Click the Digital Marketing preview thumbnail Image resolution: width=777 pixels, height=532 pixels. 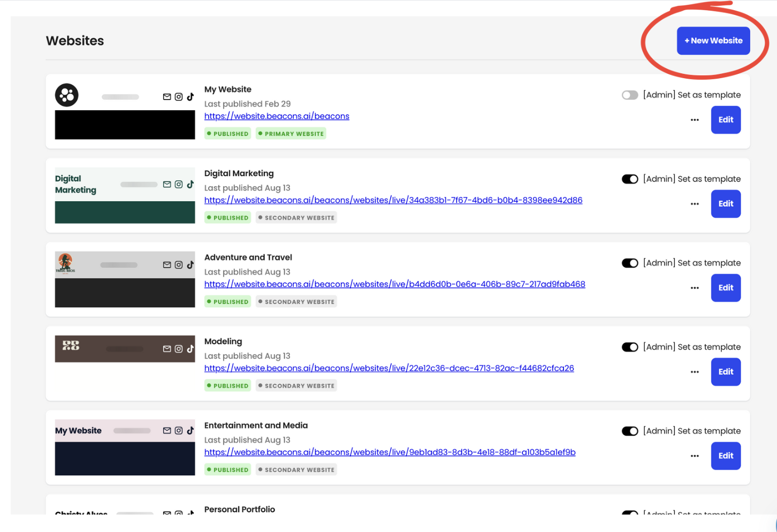point(125,195)
